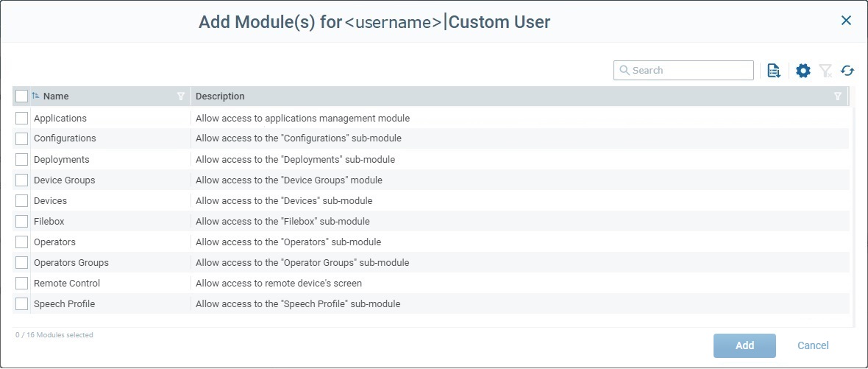Click the clear filters funnel icon
This screenshot has width=868, height=369.
click(x=825, y=71)
